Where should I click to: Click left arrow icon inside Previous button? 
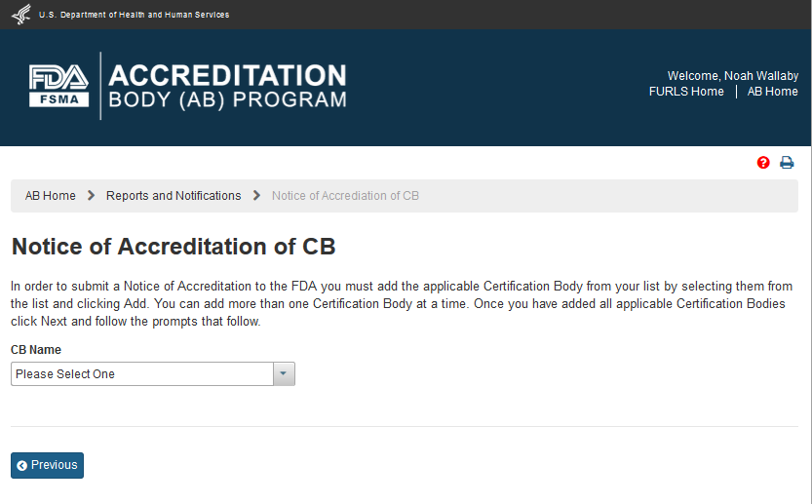pyautogui.click(x=22, y=466)
